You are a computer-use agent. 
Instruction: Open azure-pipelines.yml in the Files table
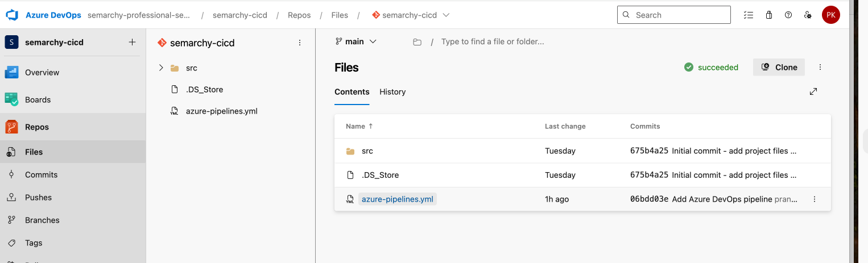click(398, 199)
